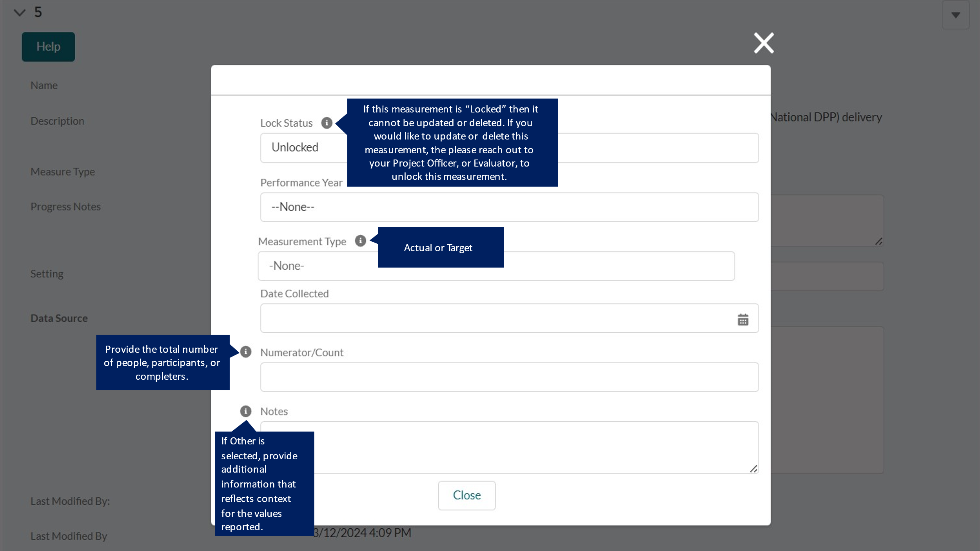Click the Measurement Type info icon
Image resolution: width=980 pixels, height=551 pixels.
360,241
